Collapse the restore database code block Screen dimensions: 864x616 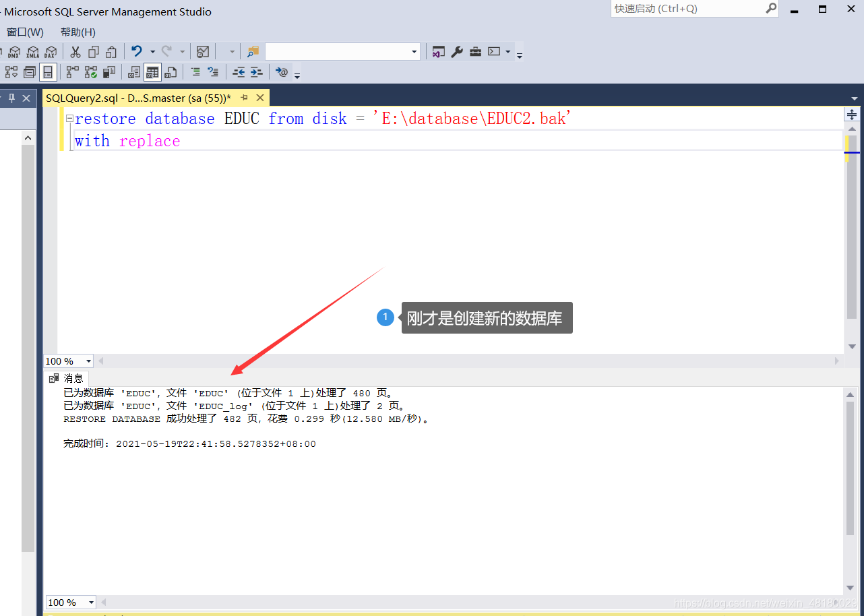point(69,119)
